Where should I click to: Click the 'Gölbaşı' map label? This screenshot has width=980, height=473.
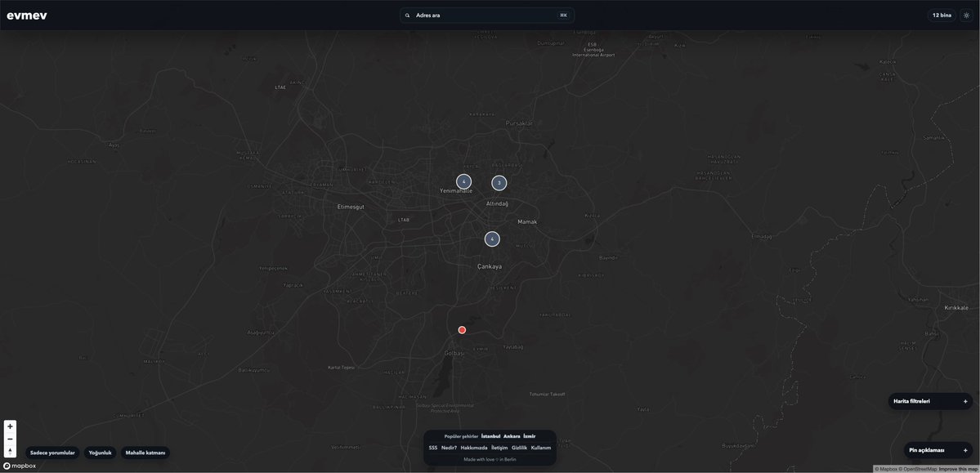[x=454, y=353]
